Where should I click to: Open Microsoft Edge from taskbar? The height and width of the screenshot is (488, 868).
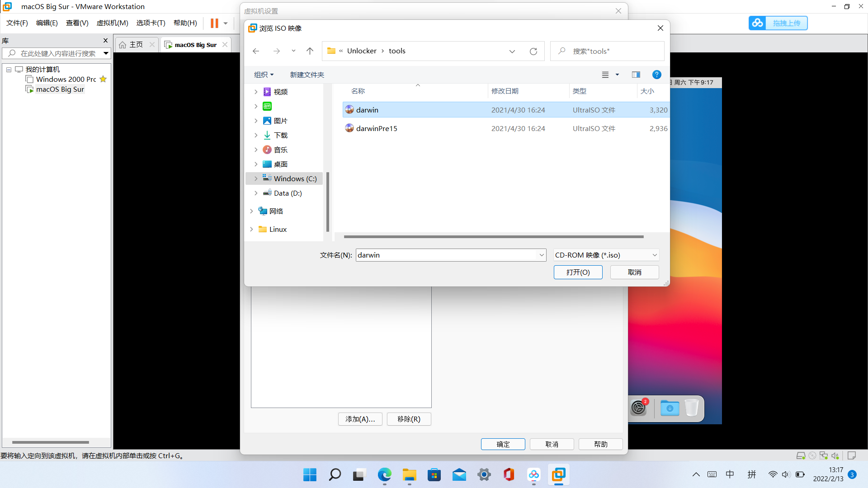click(384, 474)
